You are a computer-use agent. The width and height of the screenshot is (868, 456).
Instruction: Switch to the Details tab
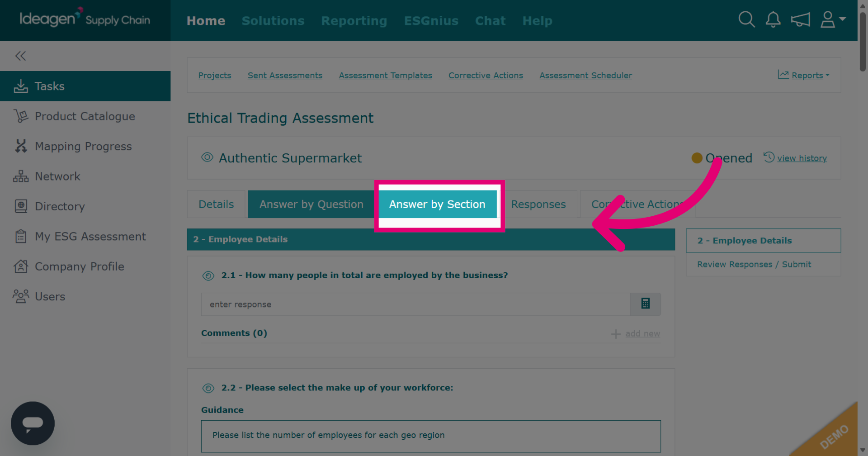pyautogui.click(x=216, y=204)
